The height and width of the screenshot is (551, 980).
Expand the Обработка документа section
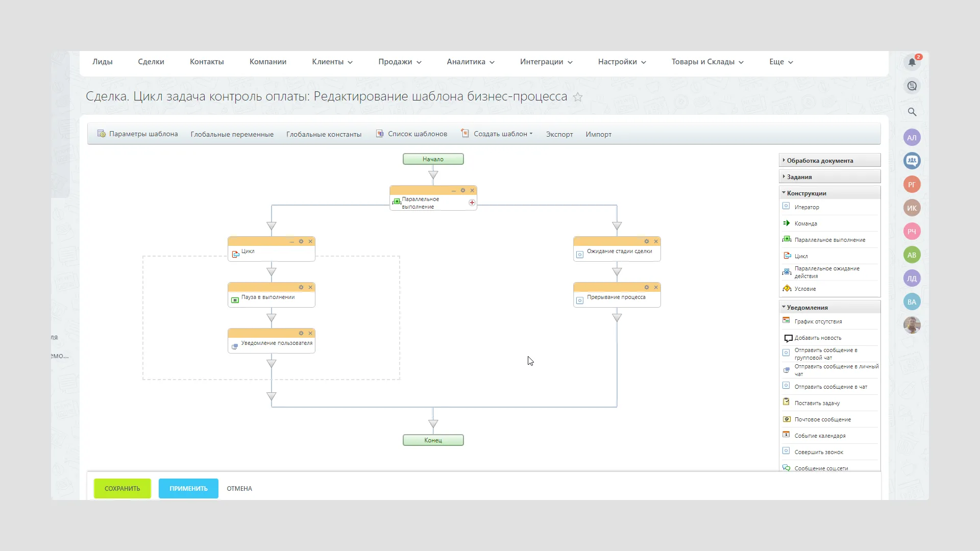click(x=820, y=161)
